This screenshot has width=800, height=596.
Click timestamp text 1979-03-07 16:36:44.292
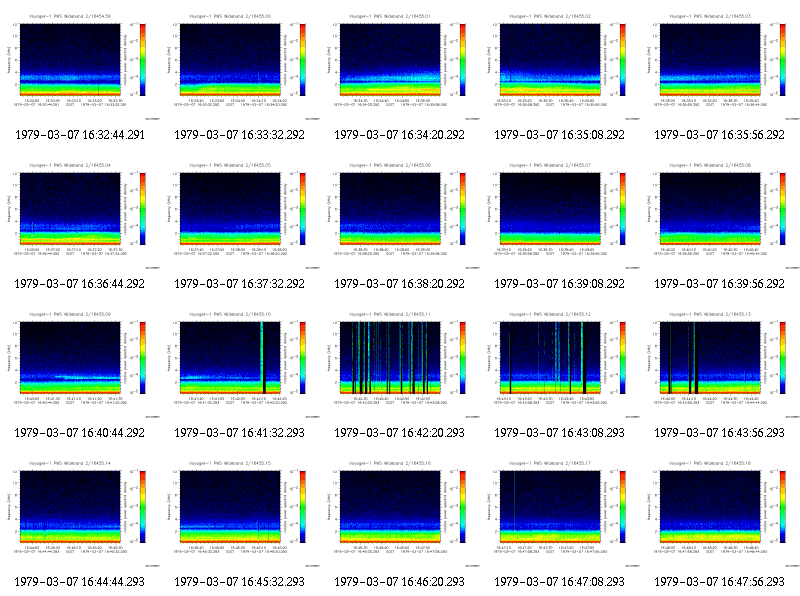pyautogui.click(x=80, y=284)
